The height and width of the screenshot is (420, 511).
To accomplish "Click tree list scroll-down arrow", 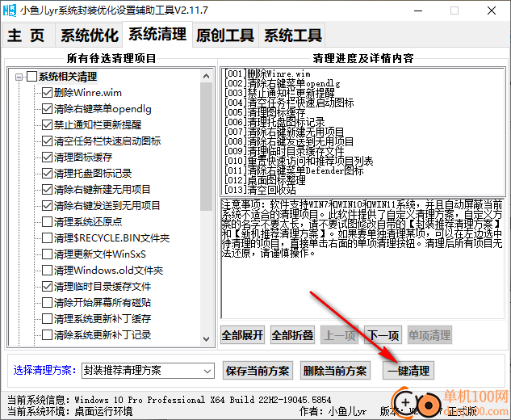I will pos(206,338).
